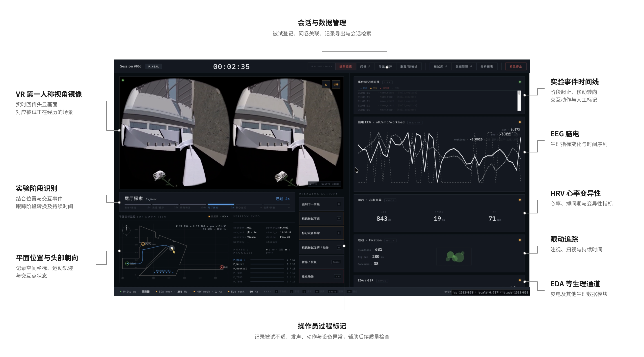Click the event timeline scrollbar

(519, 101)
